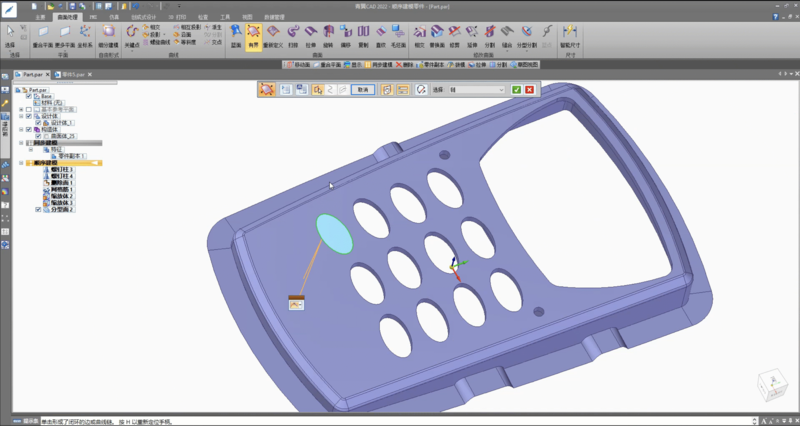The width and height of the screenshot is (800, 426).
Task: Click the 蓝面 surface tool icon
Action: (235, 36)
